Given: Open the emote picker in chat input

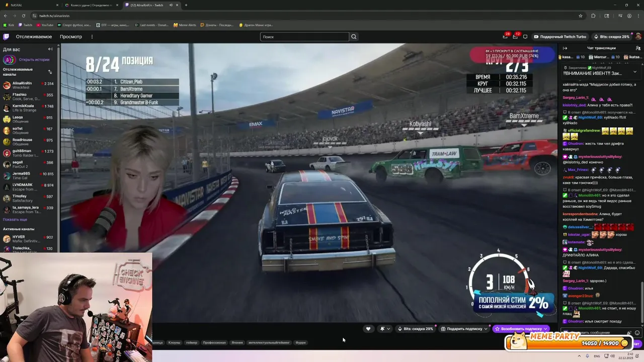Looking at the screenshot, I should 637,333.
